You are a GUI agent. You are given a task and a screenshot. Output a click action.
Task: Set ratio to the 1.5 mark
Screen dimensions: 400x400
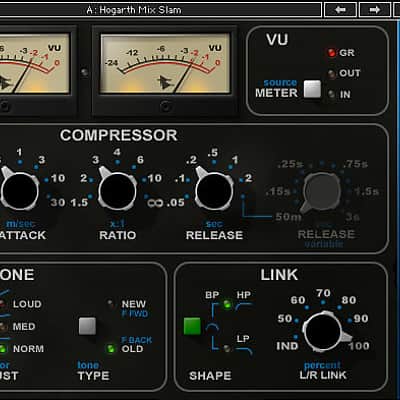pos(79,202)
